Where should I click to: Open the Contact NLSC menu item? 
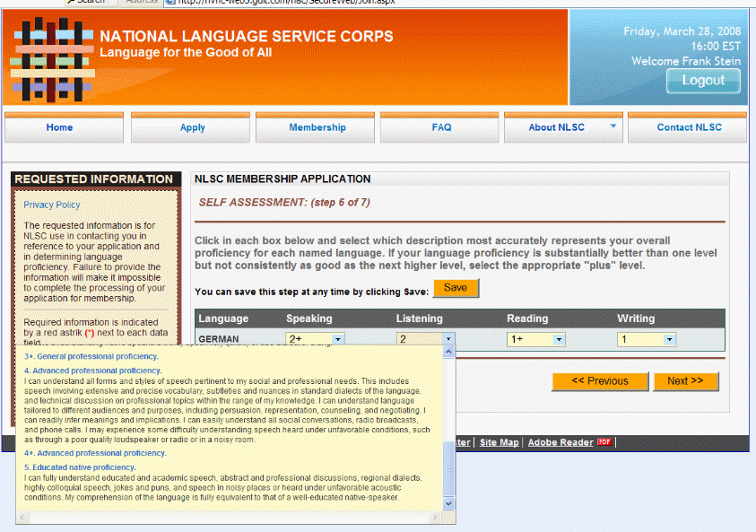coord(688,127)
